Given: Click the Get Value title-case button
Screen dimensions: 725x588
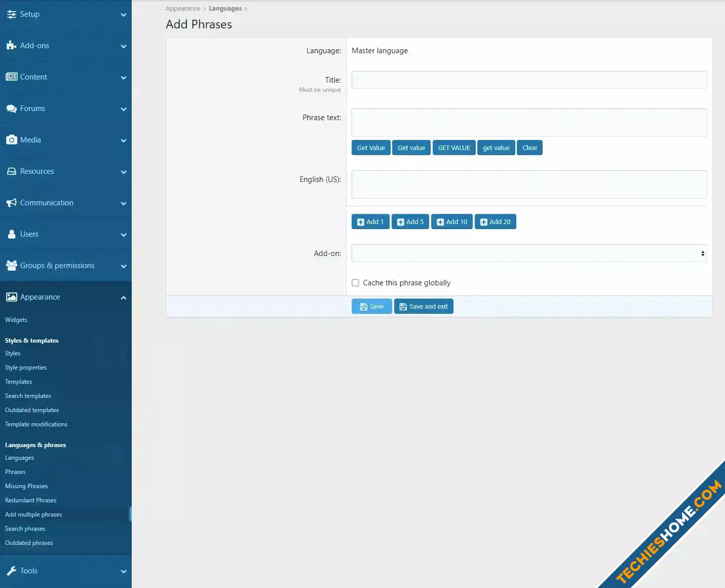Looking at the screenshot, I should [371, 148].
